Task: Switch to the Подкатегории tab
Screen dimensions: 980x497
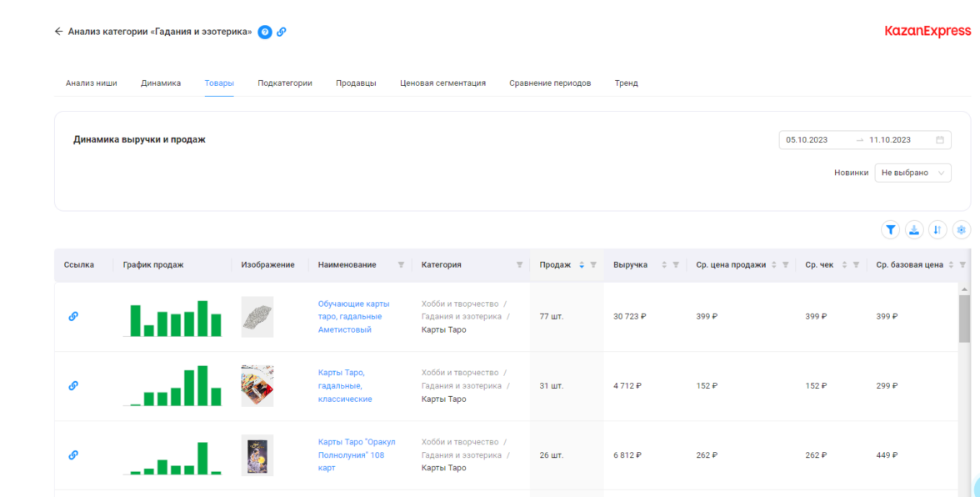Action: pyautogui.click(x=285, y=83)
